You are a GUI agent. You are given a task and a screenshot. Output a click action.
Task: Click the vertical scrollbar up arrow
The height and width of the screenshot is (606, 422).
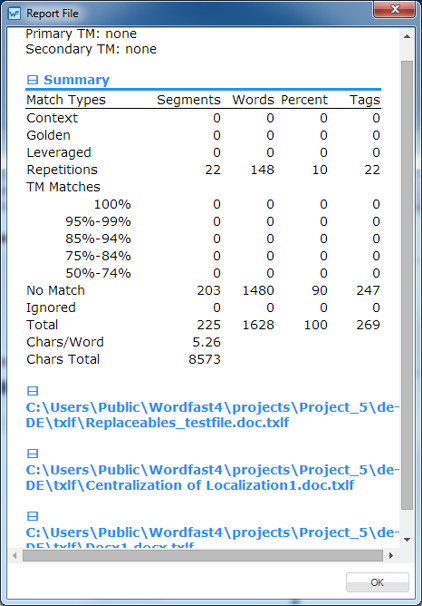407,36
